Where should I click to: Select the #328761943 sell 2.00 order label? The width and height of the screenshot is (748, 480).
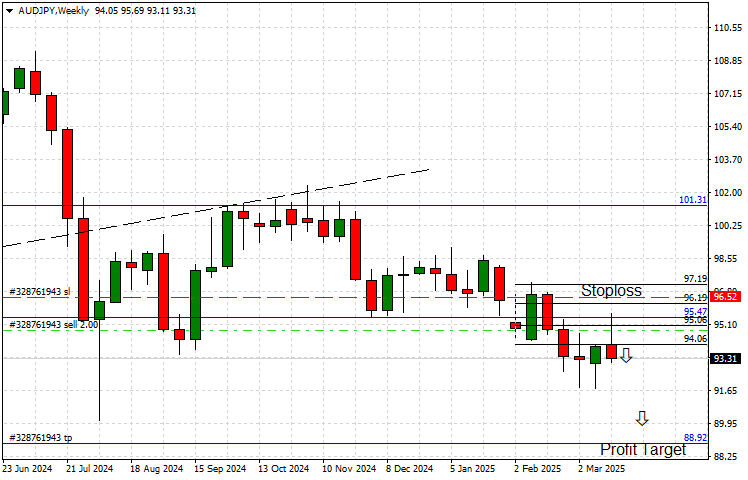pos(53,324)
